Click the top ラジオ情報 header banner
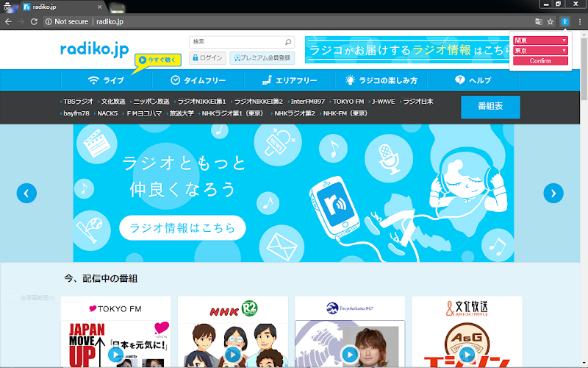 click(x=407, y=49)
